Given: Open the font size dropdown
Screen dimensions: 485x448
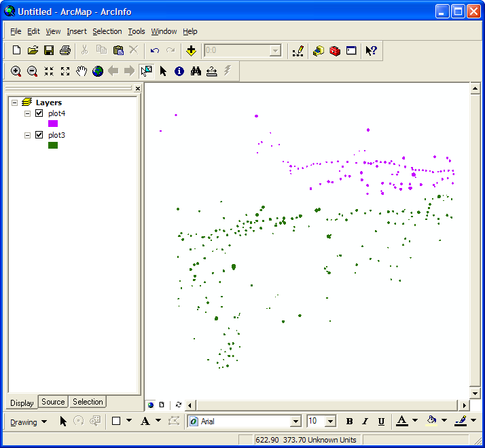Looking at the screenshot, I should (330, 422).
